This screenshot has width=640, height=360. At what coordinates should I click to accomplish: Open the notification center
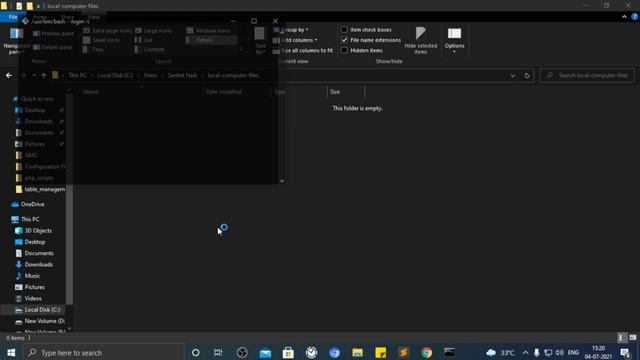[x=625, y=352]
